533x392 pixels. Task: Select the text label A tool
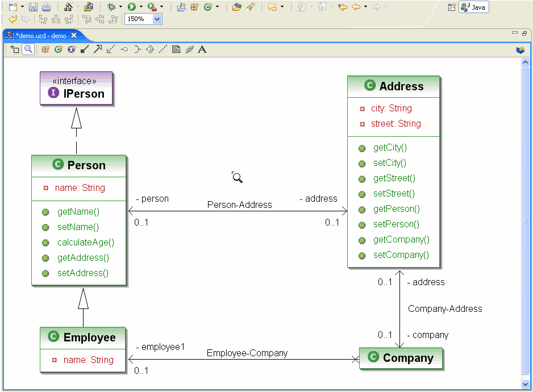(x=202, y=49)
